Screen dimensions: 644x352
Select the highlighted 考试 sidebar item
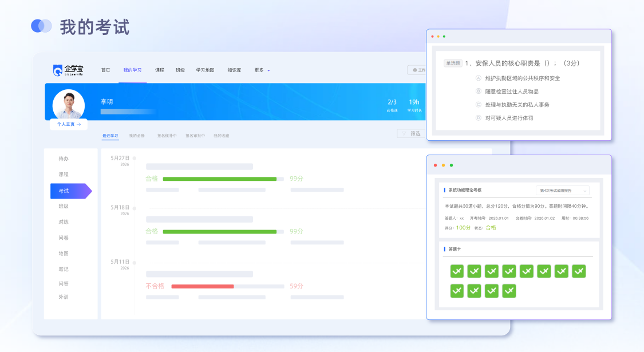coord(70,191)
